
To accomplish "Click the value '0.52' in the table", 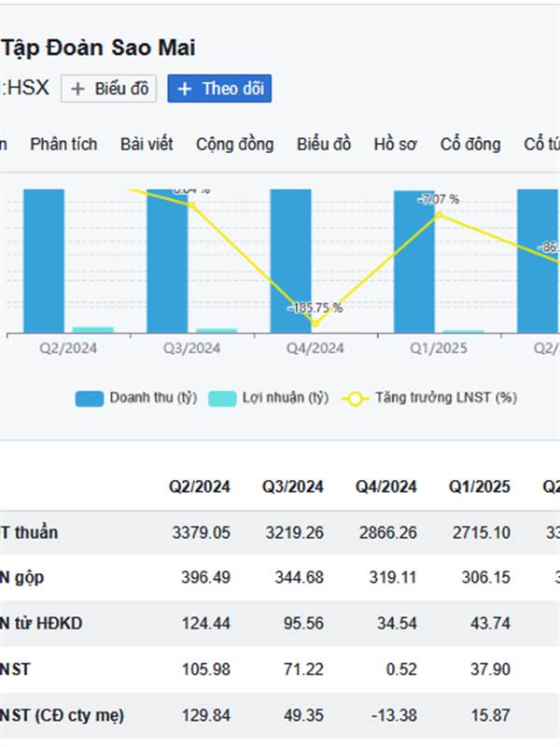I will [401, 669].
